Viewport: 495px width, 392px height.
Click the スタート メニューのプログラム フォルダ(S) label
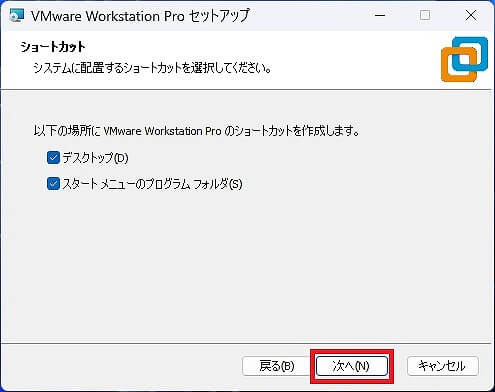click(152, 184)
